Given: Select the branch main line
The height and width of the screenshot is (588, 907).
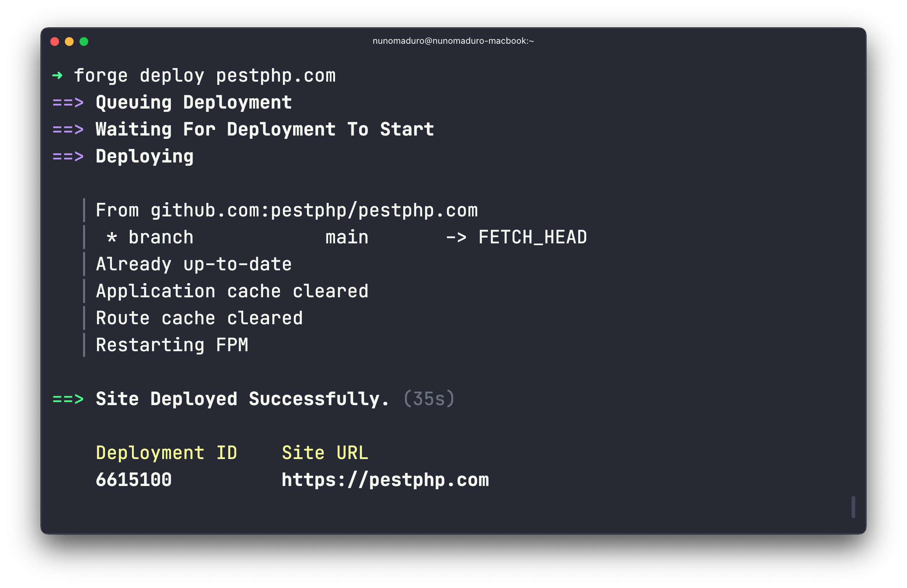Looking at the screenshot, I should click(x=267, y=237).
